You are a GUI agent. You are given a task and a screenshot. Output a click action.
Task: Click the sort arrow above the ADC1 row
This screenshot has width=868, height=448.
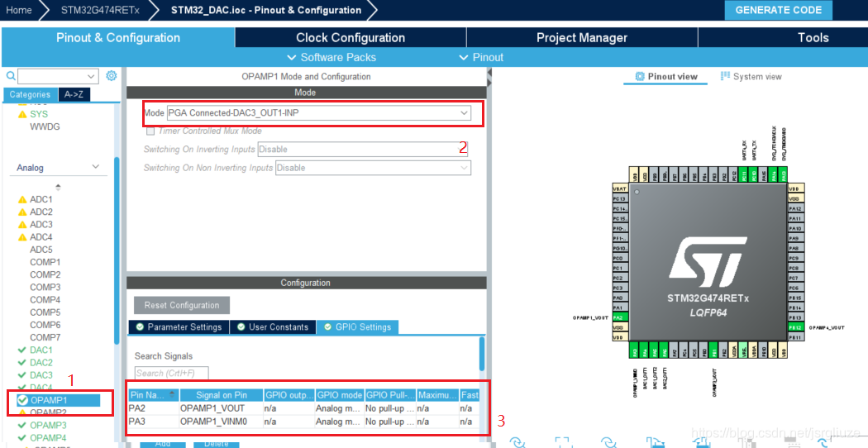58,187
